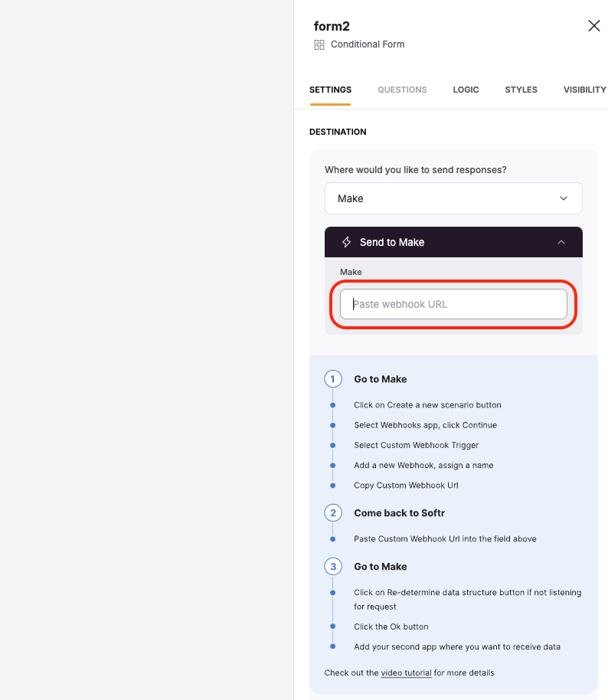Click step circle 3 in the instructions list
The width and height of the screenshot is (608, 700).
[332, 566]
